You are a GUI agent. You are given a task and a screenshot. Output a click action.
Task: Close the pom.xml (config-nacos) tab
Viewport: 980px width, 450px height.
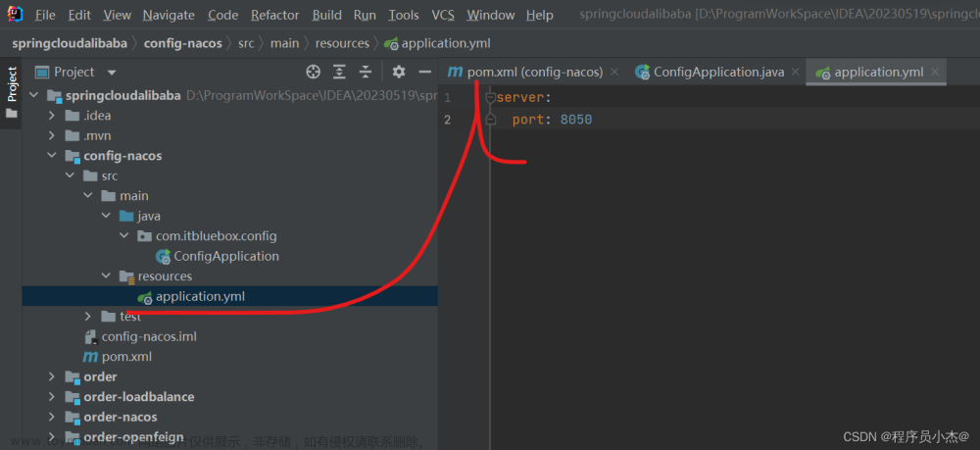[614, 73]
